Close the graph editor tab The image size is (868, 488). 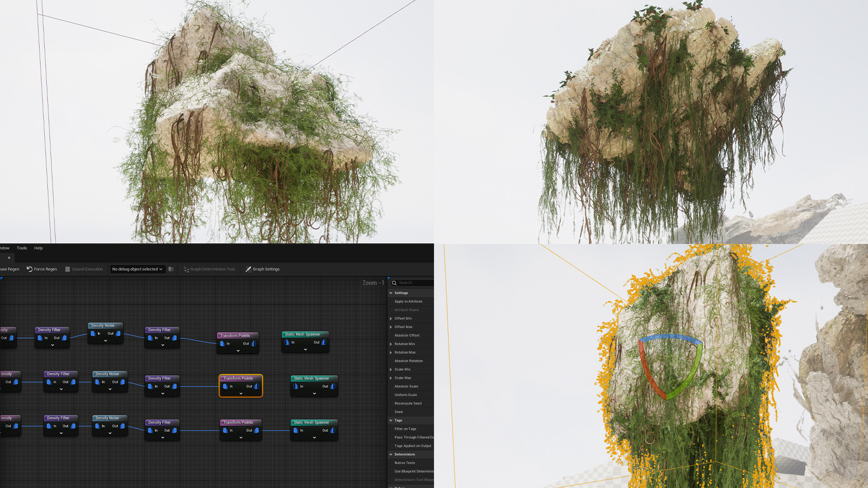coord(9,258)
